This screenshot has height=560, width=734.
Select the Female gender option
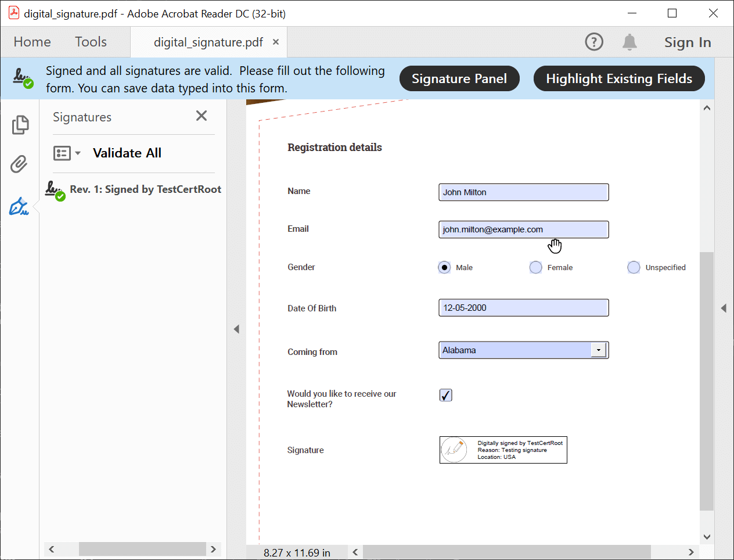535,267
